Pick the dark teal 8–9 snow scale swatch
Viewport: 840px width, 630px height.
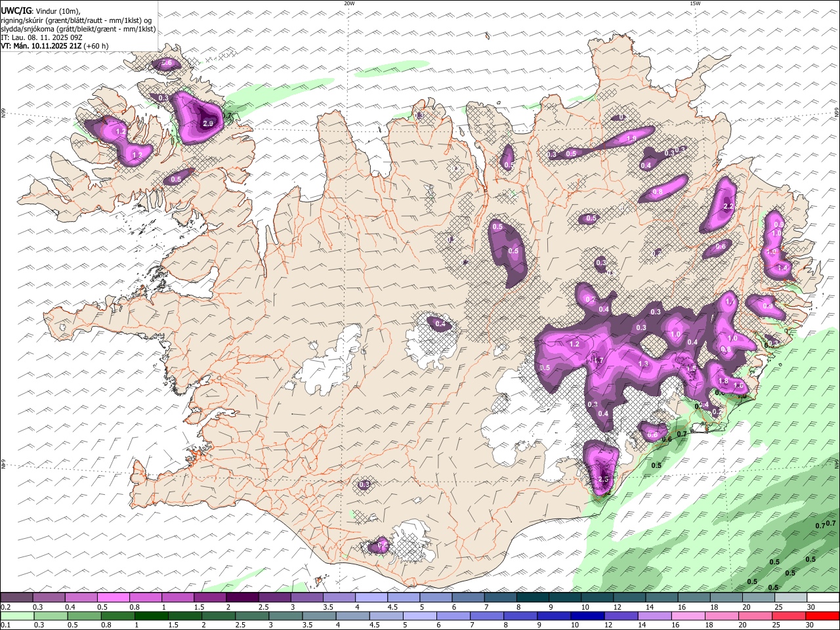532,597
